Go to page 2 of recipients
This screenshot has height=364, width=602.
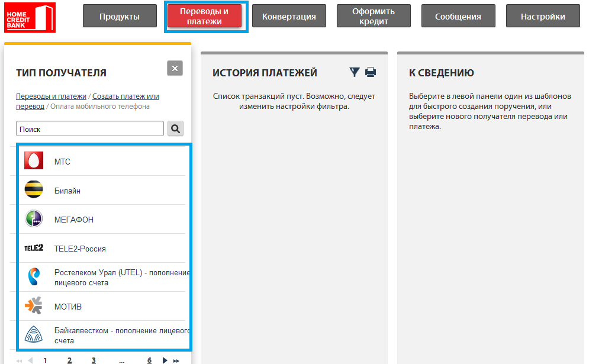pyautogui.click(x=69, y=360)
